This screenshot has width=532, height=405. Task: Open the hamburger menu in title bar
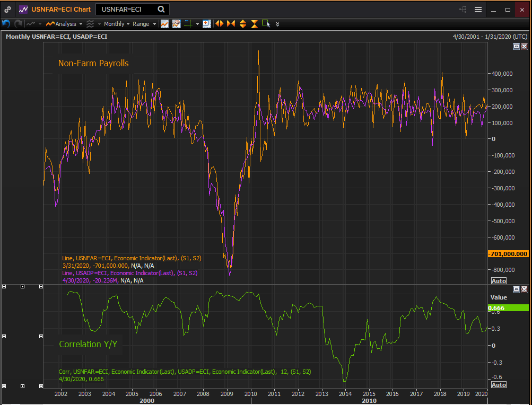point(478,10)
